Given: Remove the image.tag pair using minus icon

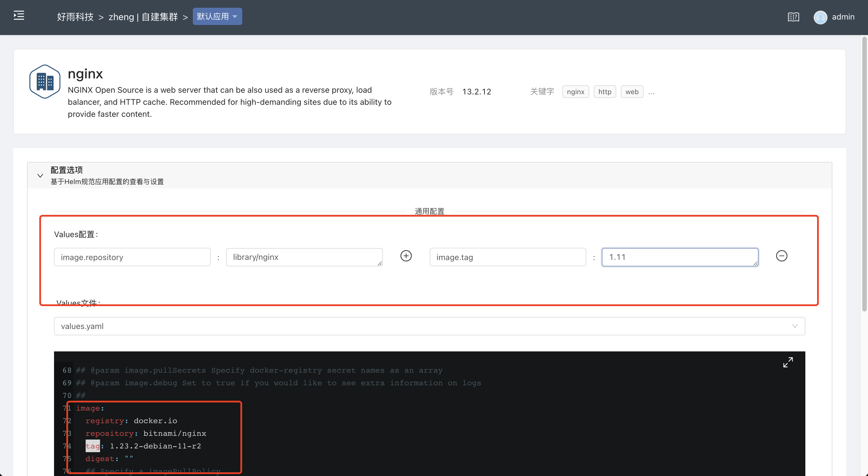Looking at the screenshot, I should 782,256.
